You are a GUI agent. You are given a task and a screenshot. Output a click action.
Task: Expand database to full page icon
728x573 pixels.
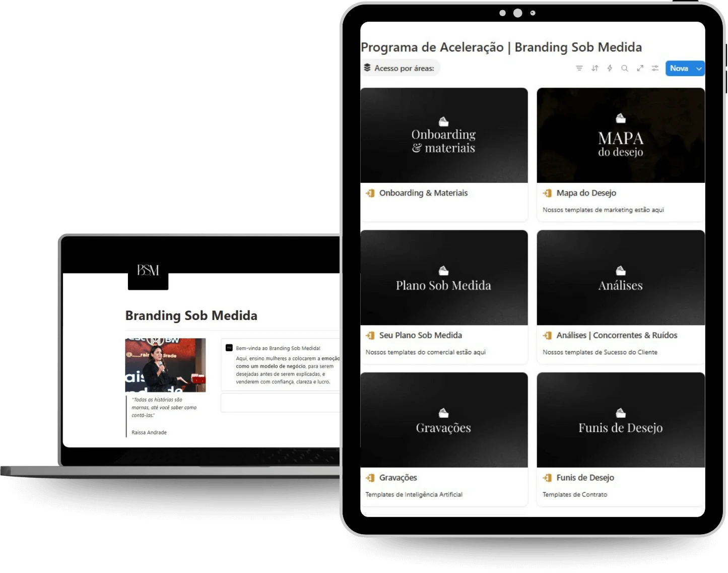(x=640, y=69)
